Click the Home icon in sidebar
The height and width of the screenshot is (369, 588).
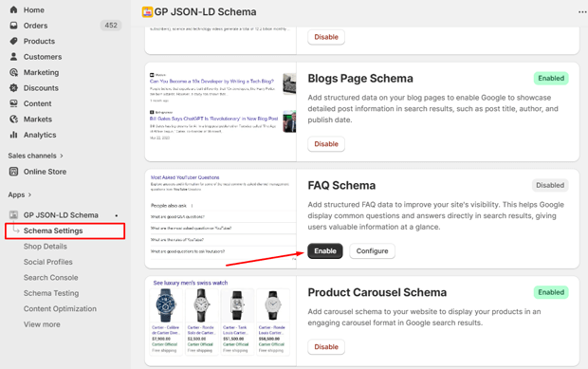coord(14,9)
